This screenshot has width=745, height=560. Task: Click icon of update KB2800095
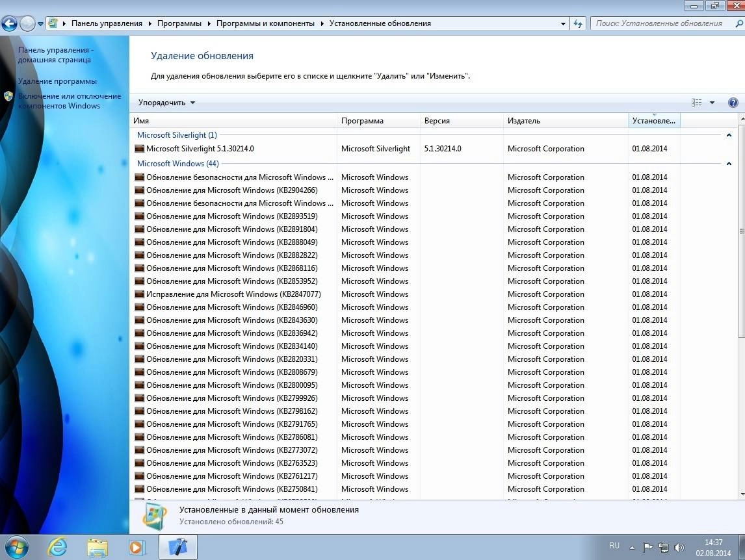139,385
